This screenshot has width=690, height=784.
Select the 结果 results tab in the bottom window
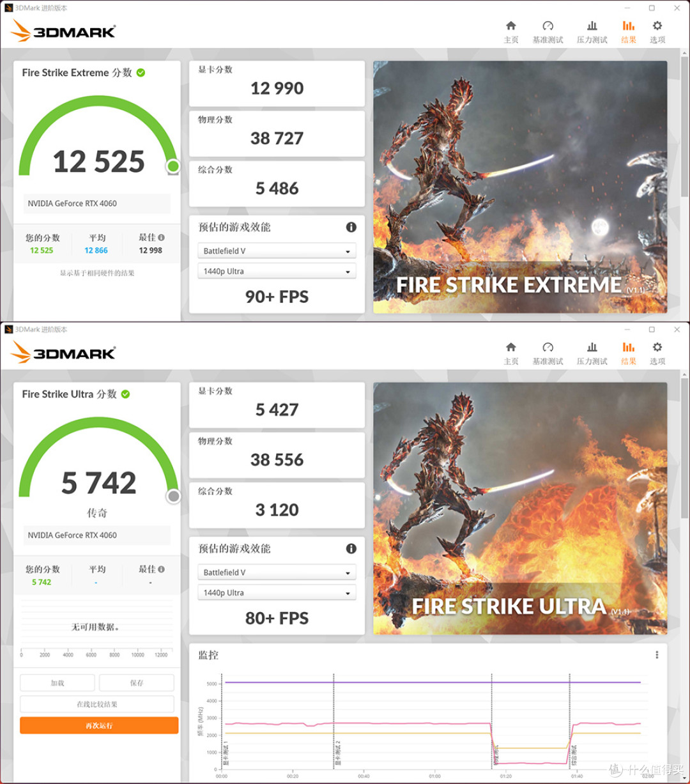(x=629, y=353)
